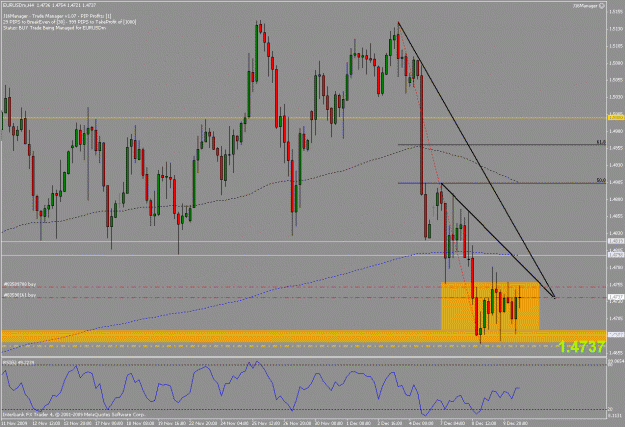
Task: Click the Status: BUY Trade Being Managed text
Action: (55, 28)
